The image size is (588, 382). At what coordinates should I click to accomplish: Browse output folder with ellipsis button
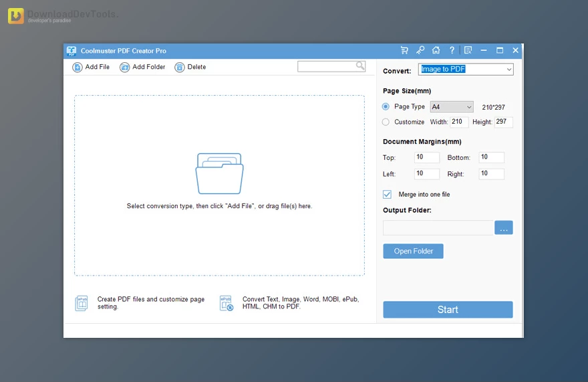tap(504, 227)
